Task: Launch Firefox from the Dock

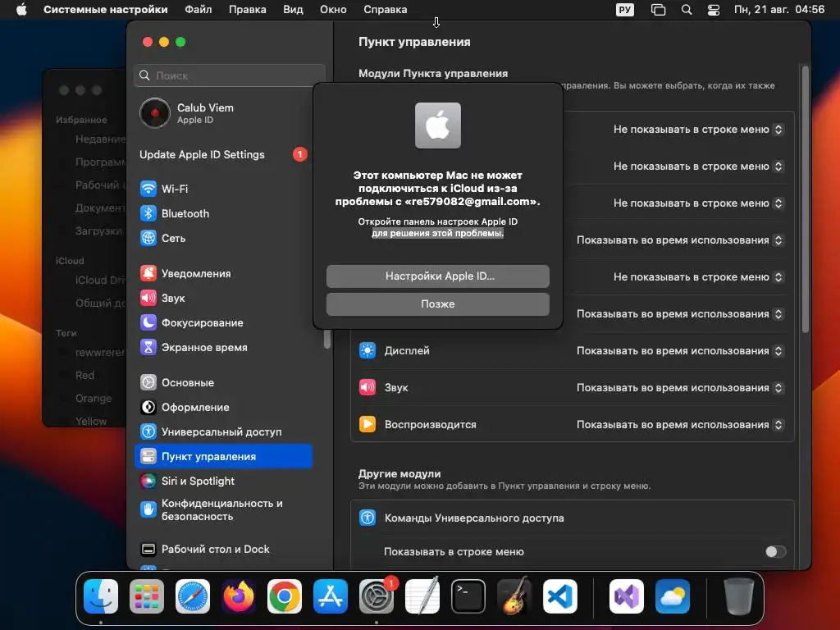Action: [239, 596]
